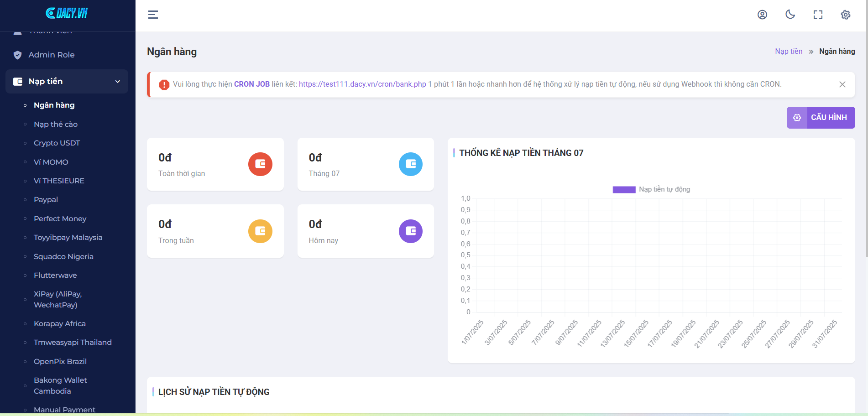Screen dimensions: 868x416
Task: Open Crypto USDT menu item
Action: 57,143
